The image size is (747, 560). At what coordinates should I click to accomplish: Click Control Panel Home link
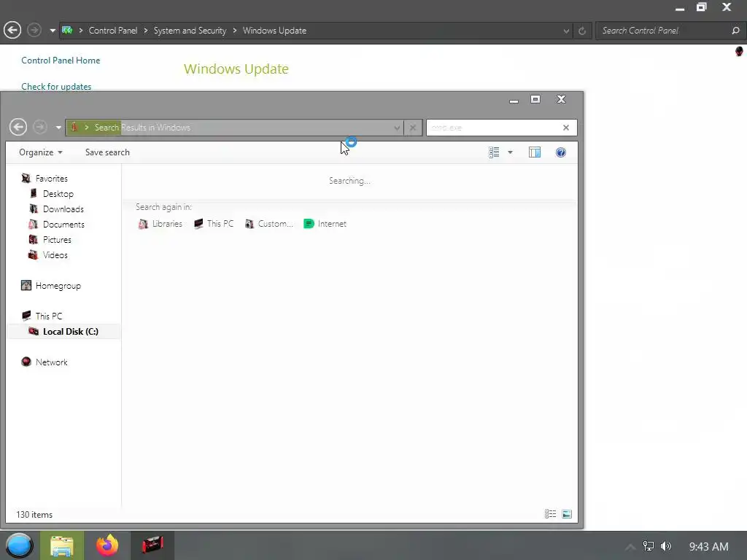61,61
